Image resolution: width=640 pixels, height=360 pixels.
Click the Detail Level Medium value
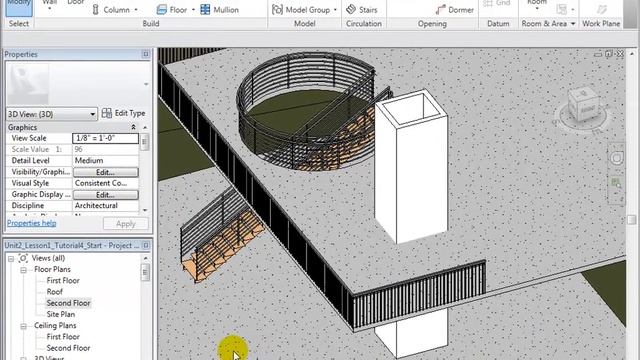(105, 160)
